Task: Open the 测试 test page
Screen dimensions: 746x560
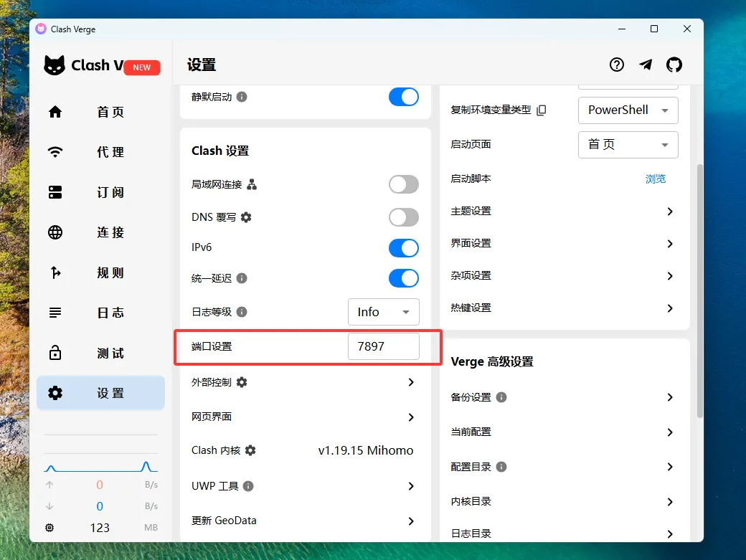Action: pyautogui.click(x=101, y=353)
